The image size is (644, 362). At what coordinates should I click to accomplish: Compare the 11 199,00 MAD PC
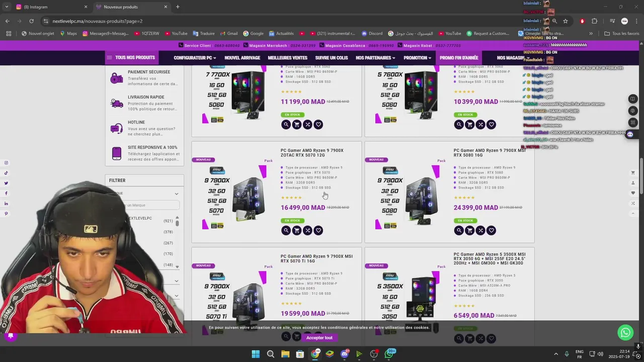click(x=307, y=125)
